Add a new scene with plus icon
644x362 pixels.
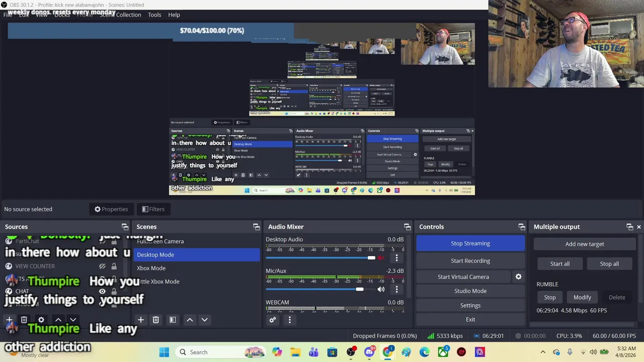pos(141,320)
